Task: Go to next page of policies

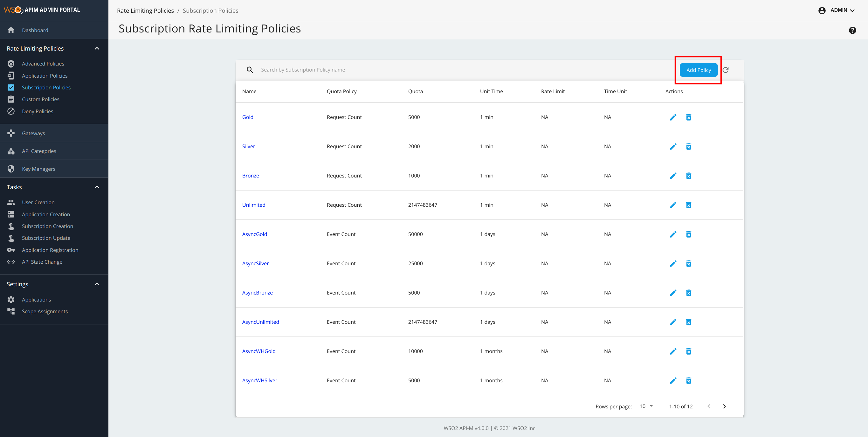Action: (x=725, y=406)
